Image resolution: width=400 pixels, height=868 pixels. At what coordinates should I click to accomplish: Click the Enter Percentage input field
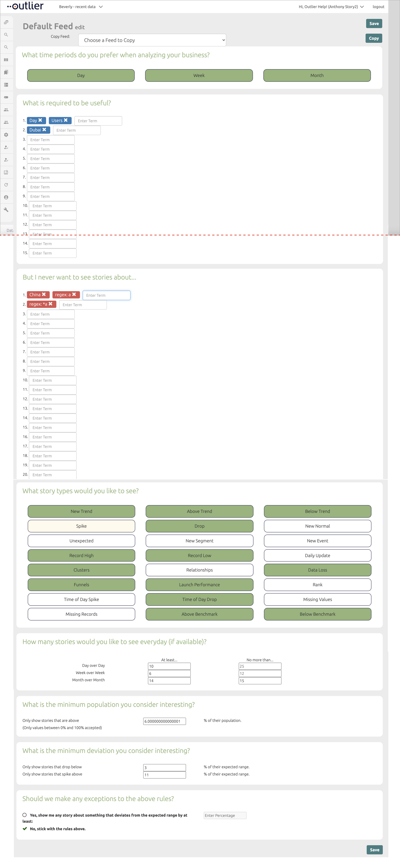point(225,815)
